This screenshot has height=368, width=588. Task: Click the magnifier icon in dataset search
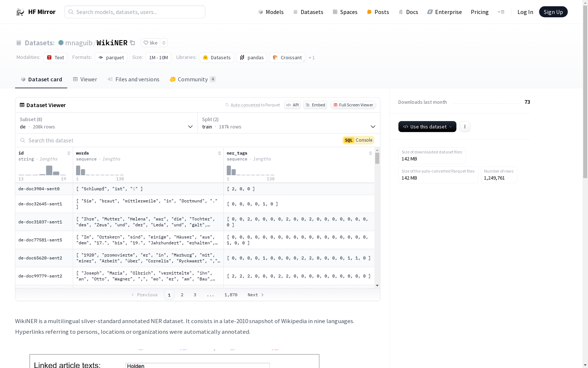pos(23,140)
